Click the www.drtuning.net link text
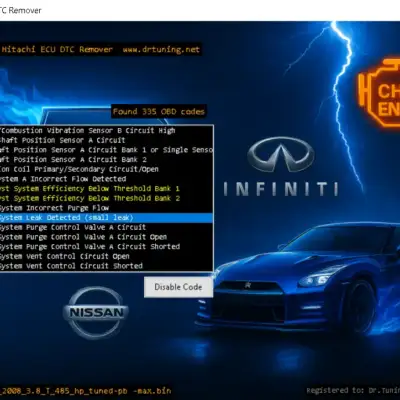 point(161,50)
